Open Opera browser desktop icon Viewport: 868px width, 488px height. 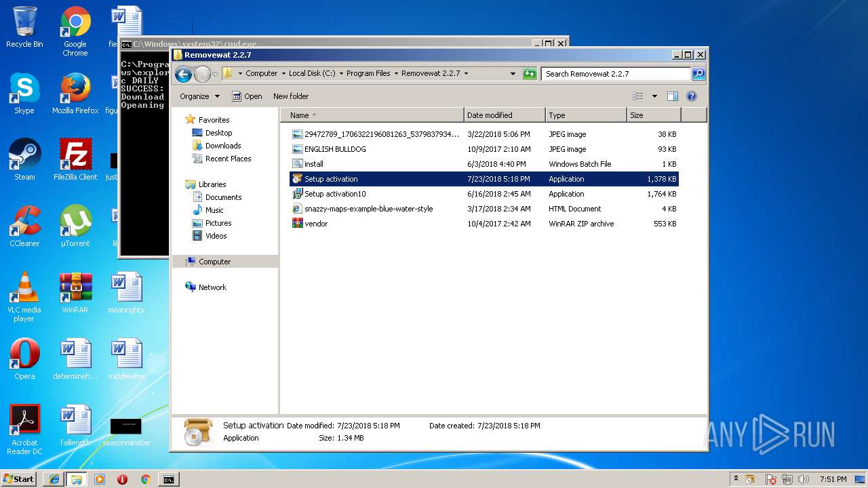[24, 359]
